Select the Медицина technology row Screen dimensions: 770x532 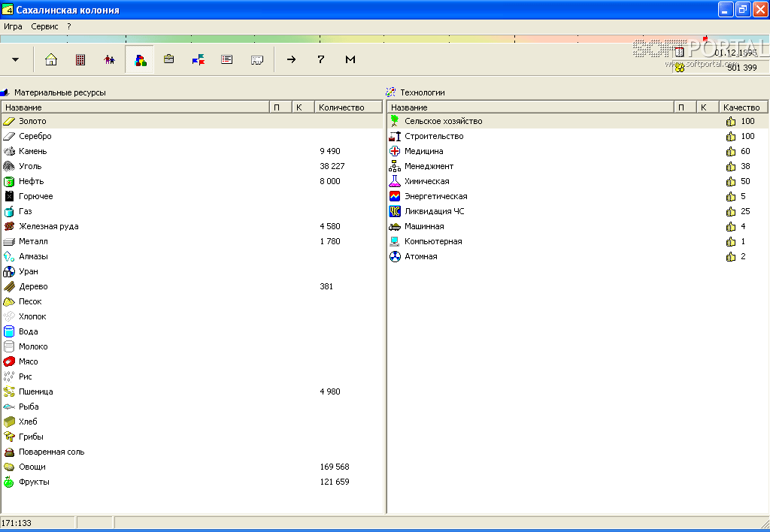point(423,151)
